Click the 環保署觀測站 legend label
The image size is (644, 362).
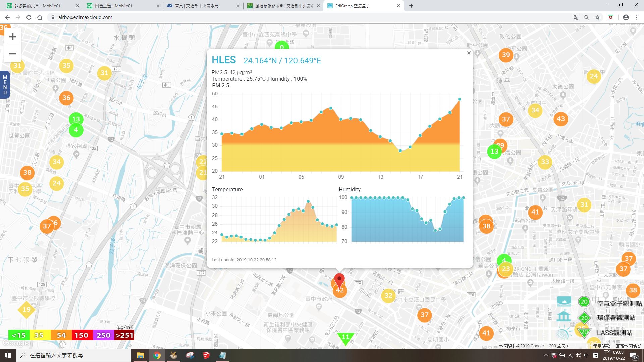tap(616, 318)
